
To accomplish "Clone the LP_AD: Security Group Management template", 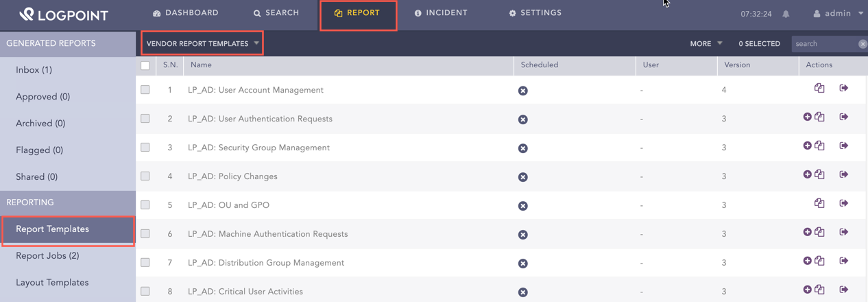I will click(x=819, y=146).
